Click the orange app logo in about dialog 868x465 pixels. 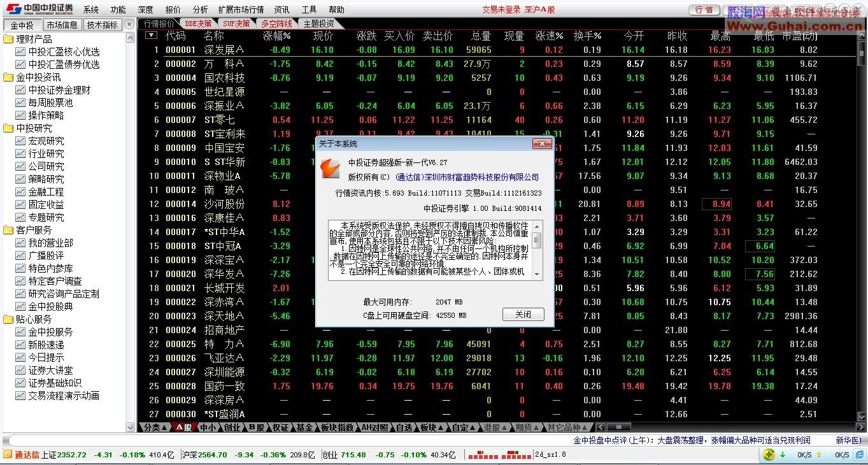(x=331, y=169)
